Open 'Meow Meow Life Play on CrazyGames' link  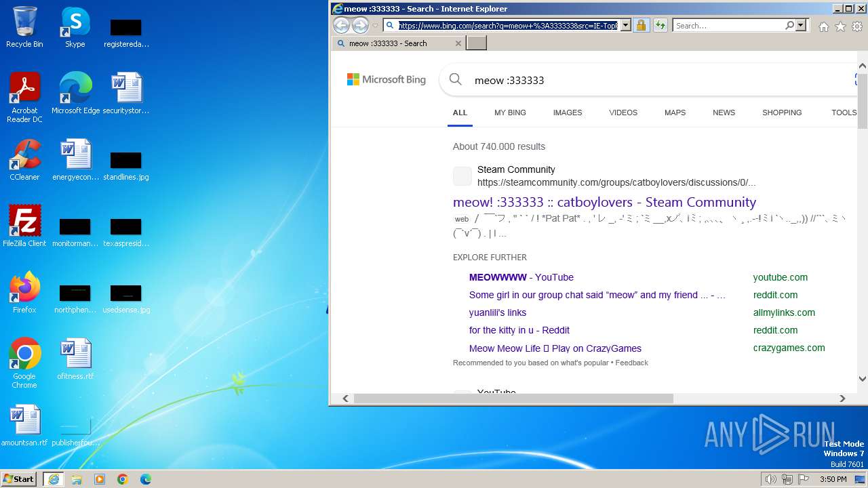(555, 348)
